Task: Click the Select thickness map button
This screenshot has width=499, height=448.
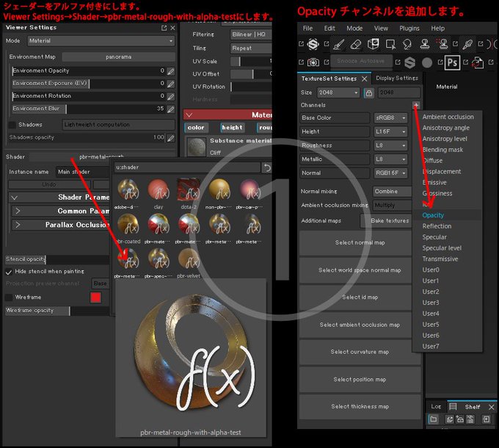Action: tap(360, 407)
